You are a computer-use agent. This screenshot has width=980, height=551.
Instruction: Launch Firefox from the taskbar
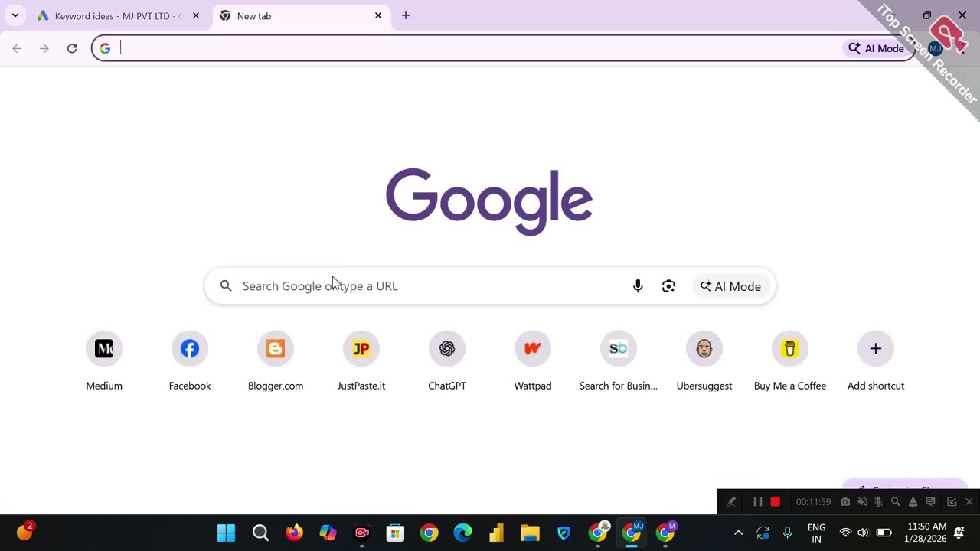pyautogui.click(x=294, y=533)
